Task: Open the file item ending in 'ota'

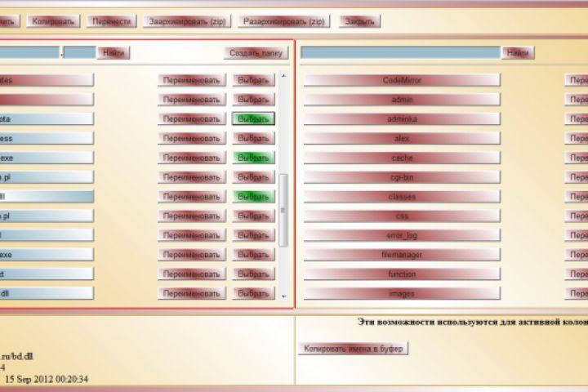Action: pyautogui.click(x=47, y=119)
